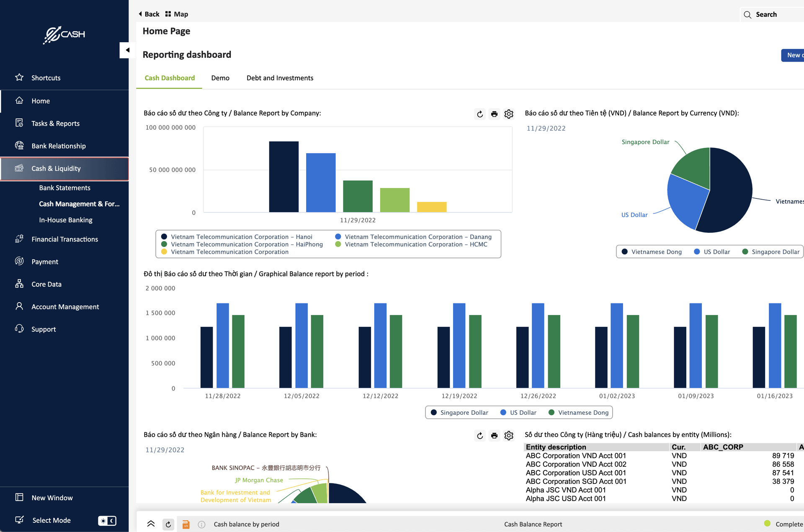Collapse the sidebar with the arrow handle
The height and width of the screenshot is (532, 804).
pyautogui.click(x=127, y=50)
